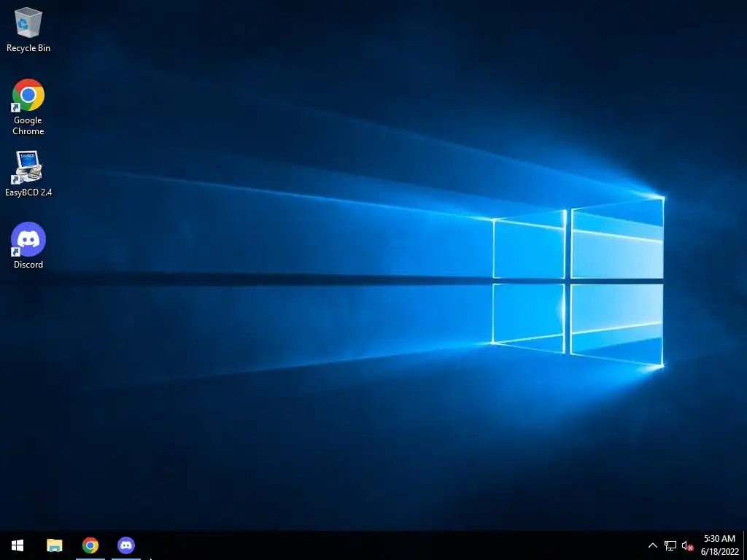The height and width of the screenshot is (560, 747).
Task: Open the network status tray icon
Action: click(x=670, y=545)
